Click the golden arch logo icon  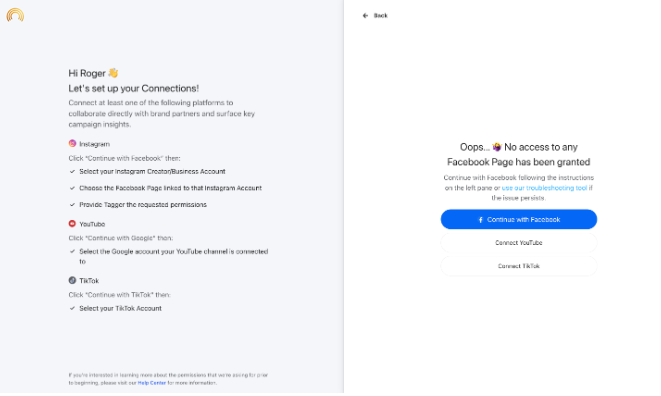[x=15, y=15]
